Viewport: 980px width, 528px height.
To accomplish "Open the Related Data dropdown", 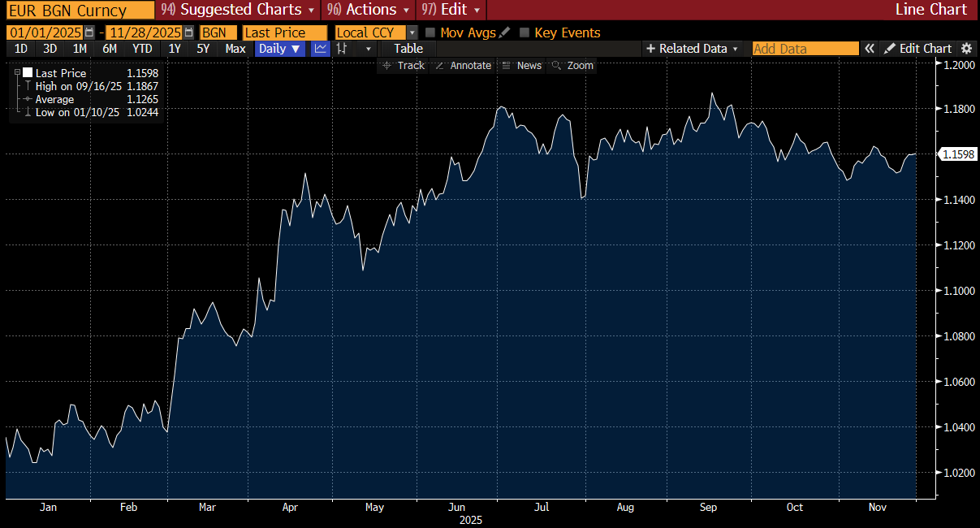I will [x=693, y=49].
